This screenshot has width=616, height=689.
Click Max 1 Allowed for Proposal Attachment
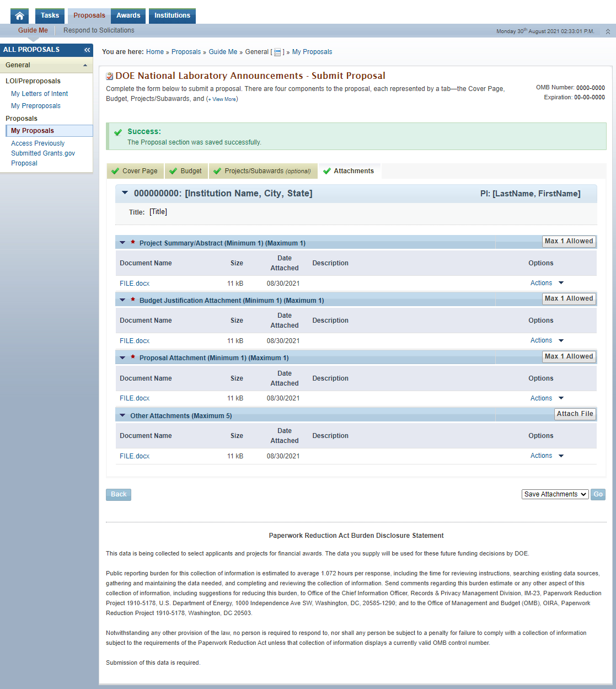point(569,356)
